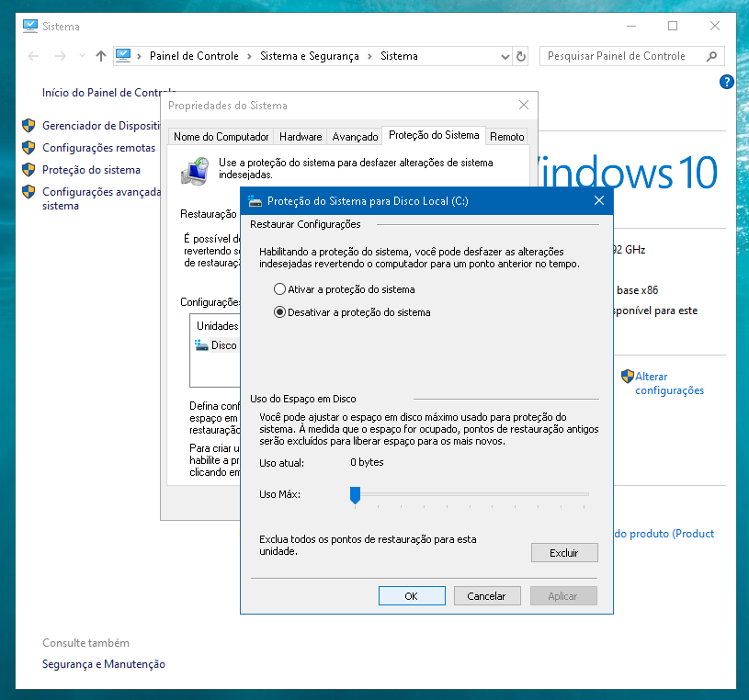Open Gerenciador de Dispositivos link in sidebar
The image size is (749, 700).
tap(101, 126)
